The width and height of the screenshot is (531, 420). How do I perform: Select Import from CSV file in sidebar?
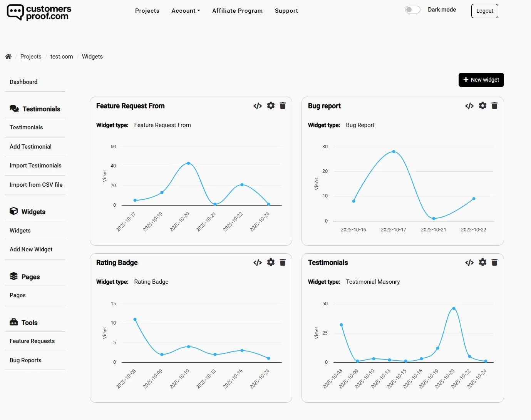coord(36,184)
